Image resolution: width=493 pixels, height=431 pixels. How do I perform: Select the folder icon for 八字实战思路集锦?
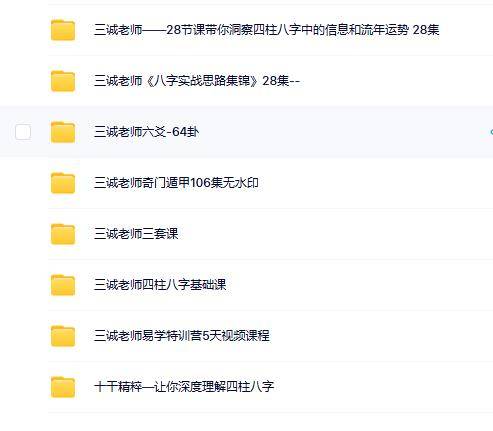tap(63, 81)
